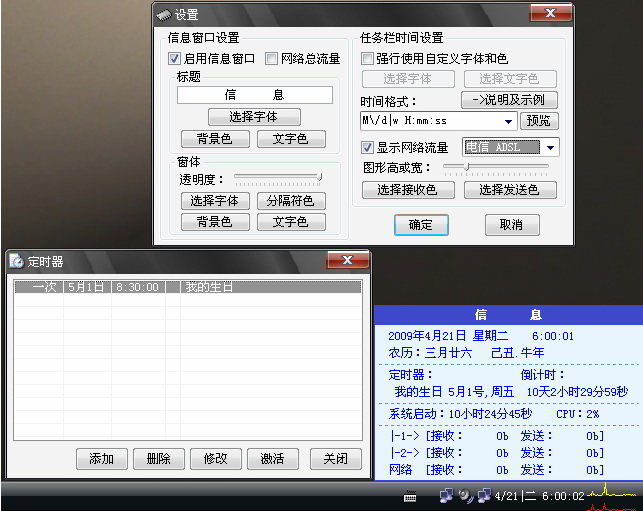
Task: Click network icon beside 4/21 date
Action: coord(484,495)
